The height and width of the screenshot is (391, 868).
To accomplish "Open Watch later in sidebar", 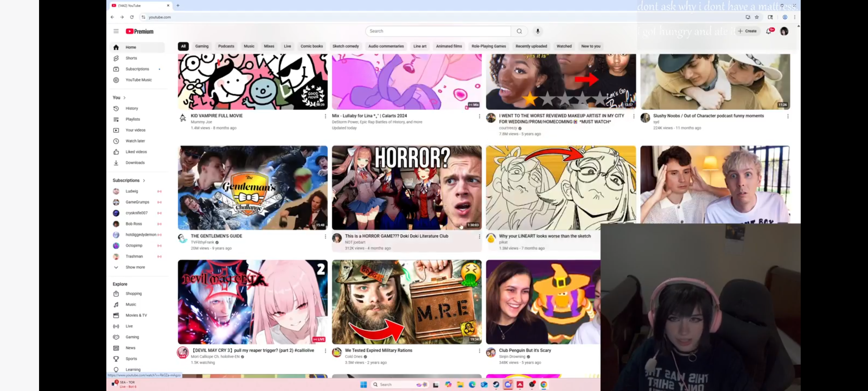I will pos(135,141).
